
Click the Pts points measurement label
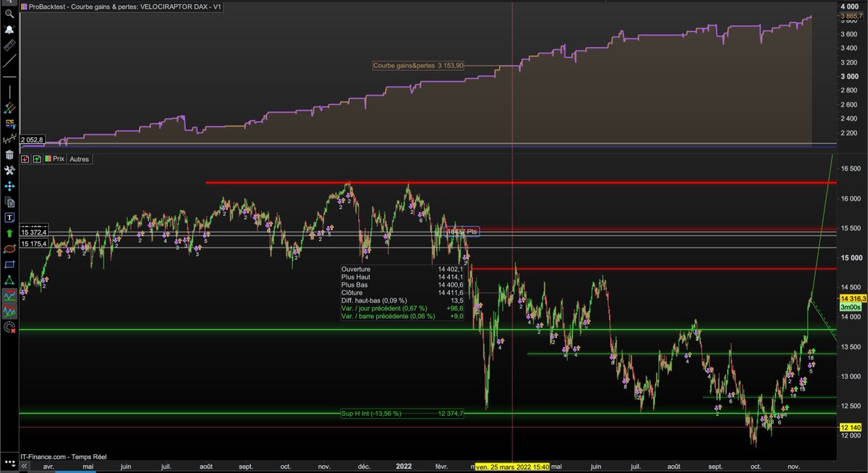point(463,231)
